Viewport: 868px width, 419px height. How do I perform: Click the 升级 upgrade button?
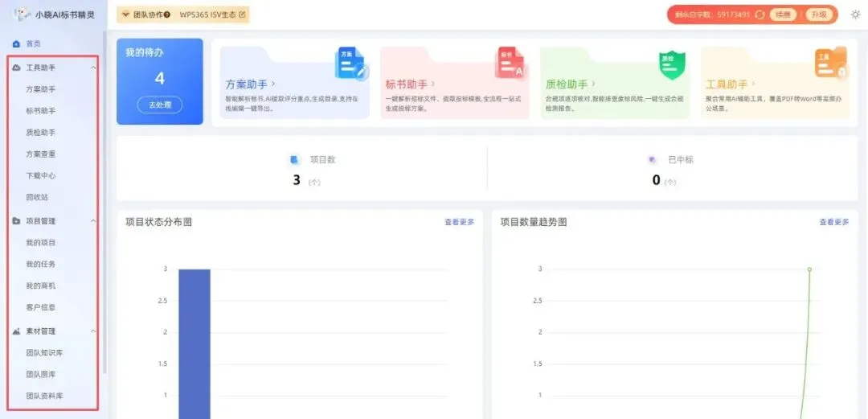click(819, 14)
